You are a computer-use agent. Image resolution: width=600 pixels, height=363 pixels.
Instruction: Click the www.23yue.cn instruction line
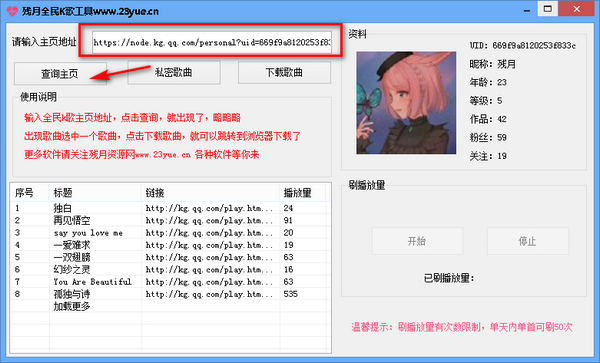pyautogui.click(x=142, y=155)
